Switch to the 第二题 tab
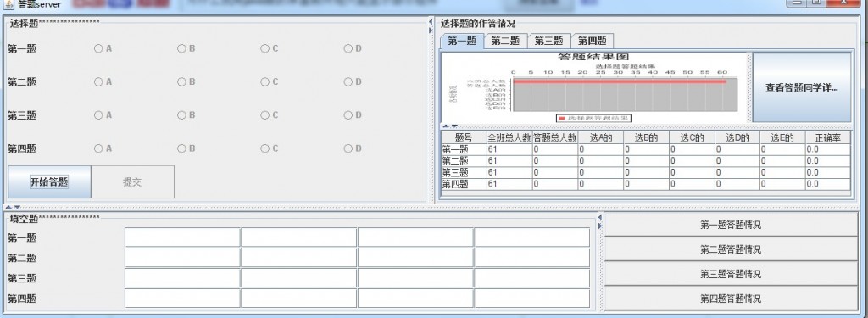This screenshot has width=868, height=318. (505, 41)
